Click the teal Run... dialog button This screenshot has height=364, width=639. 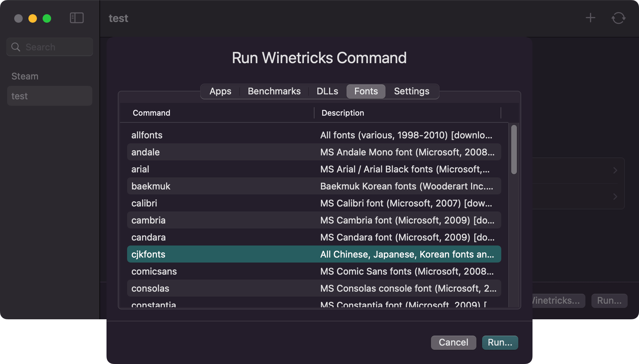coord(500,342)
